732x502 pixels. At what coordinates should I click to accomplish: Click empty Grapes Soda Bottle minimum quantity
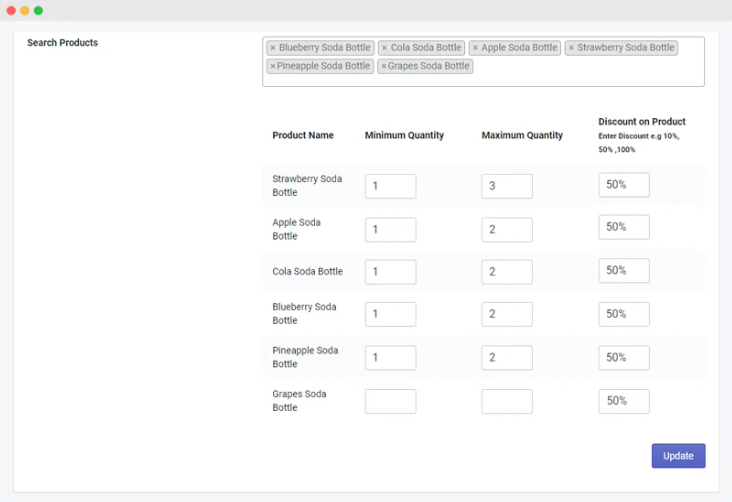(x=390, y=402)
